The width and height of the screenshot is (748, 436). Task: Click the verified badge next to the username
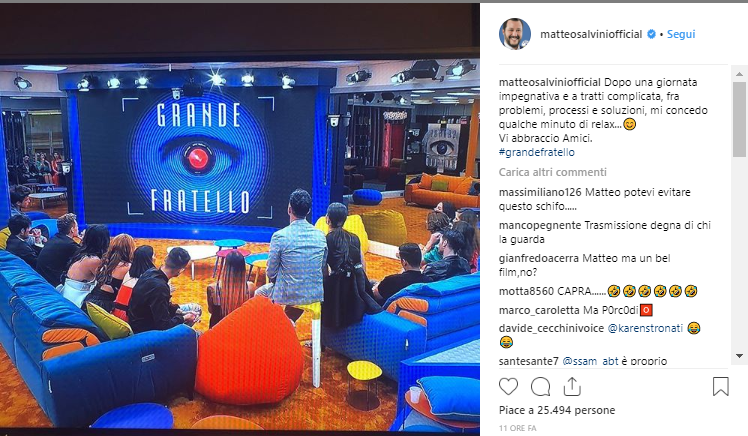[651, 34]
